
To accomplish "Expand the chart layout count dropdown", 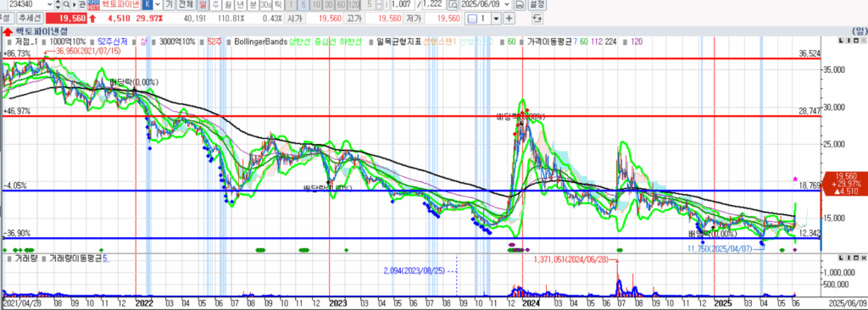I will coord(496,19).
